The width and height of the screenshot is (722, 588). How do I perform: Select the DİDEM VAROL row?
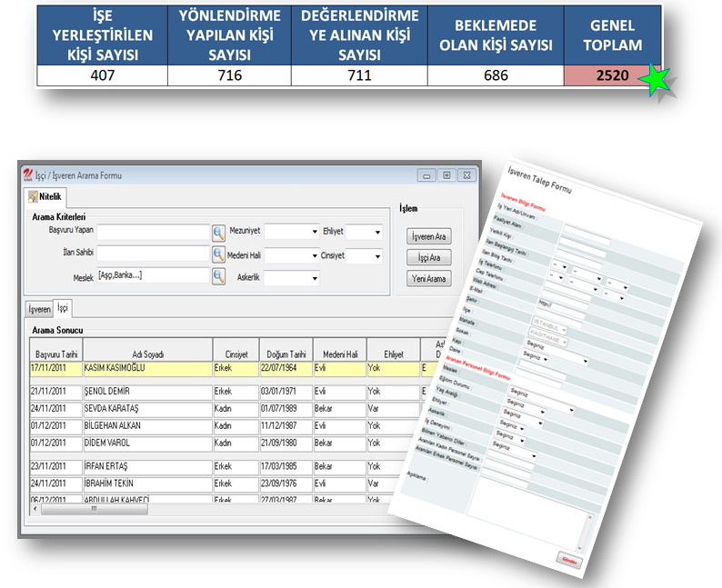click(220, 443)
